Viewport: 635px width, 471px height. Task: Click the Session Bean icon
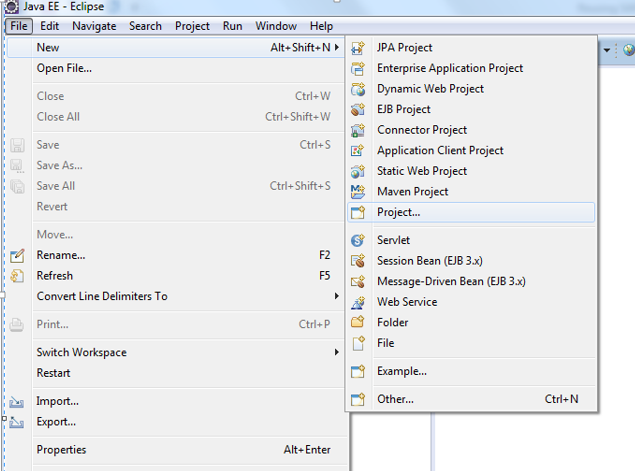coord(358,261)
